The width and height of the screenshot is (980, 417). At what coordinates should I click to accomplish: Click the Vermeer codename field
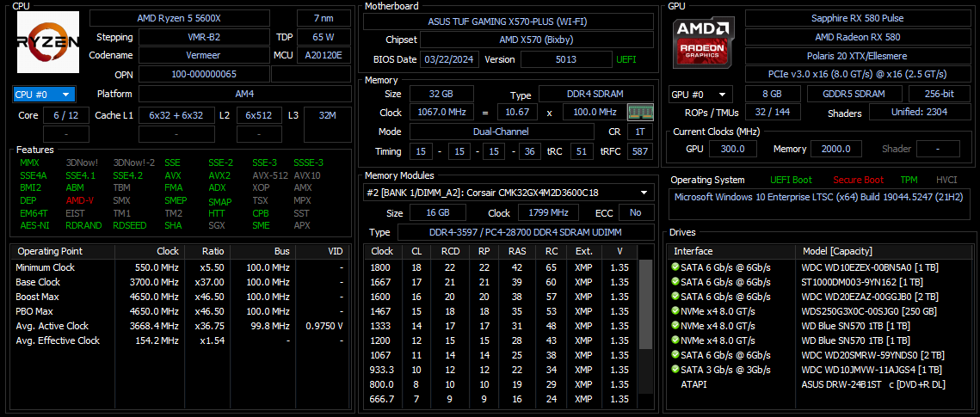204,55
